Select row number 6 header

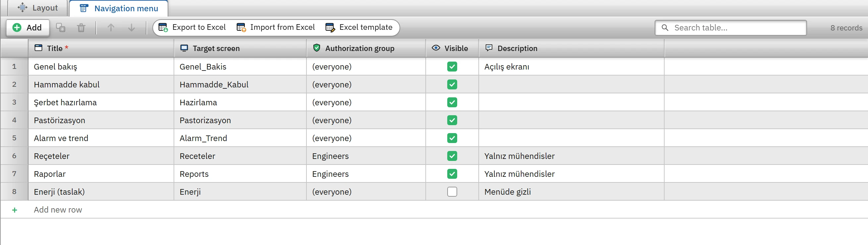(14, 156)
